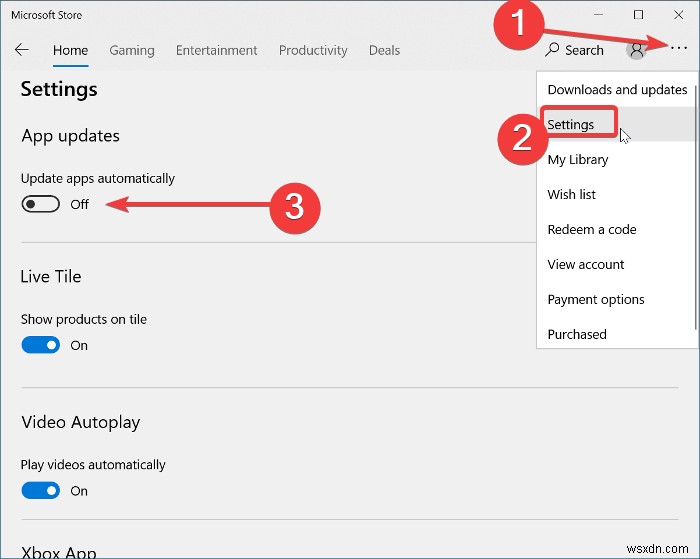Screen dimensions: 700x559
Task: Select Purchased from the menu
Action: coord(617,334)
